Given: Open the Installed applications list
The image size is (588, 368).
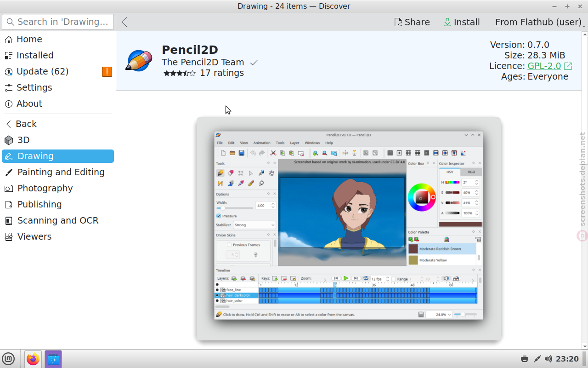Looking at the screenshot, I should (x=58, y=55).
